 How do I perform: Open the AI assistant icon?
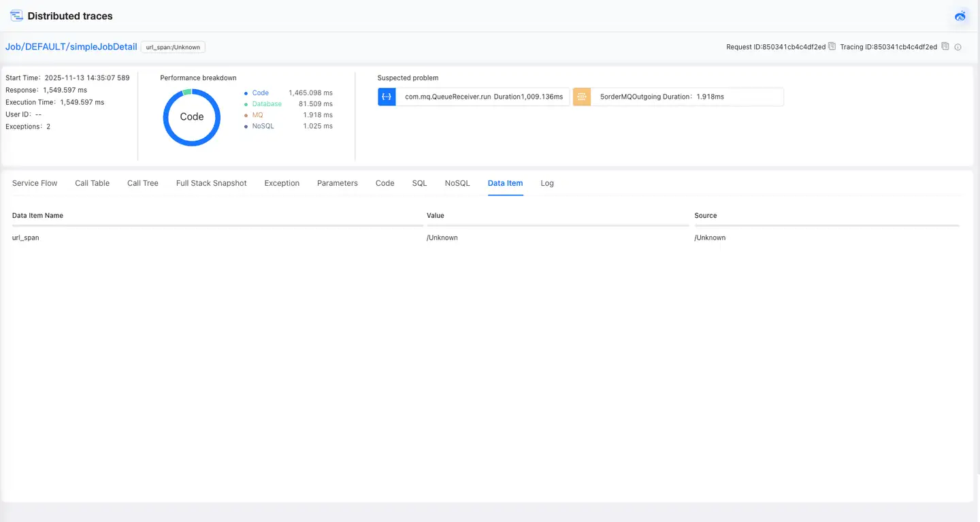coord(960,16)
